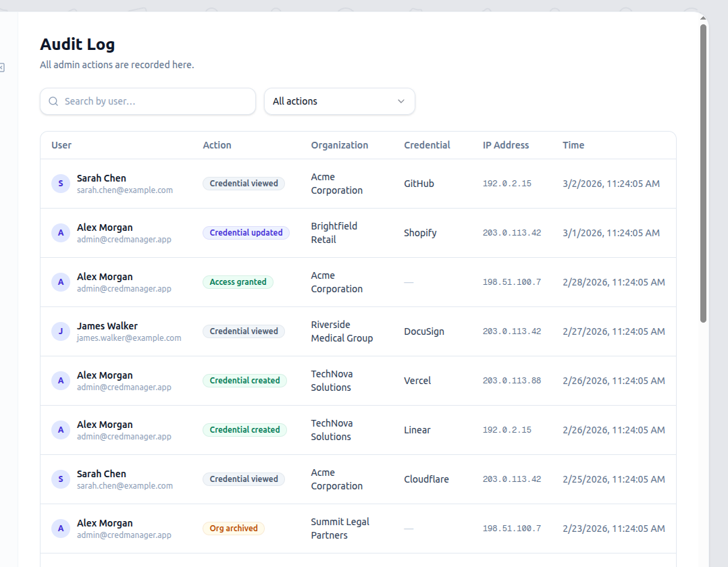Image resolution: width=728 pixels, height=567 pixels.
Task: Click the "Time" column header
Action: (x=573, y=145)
